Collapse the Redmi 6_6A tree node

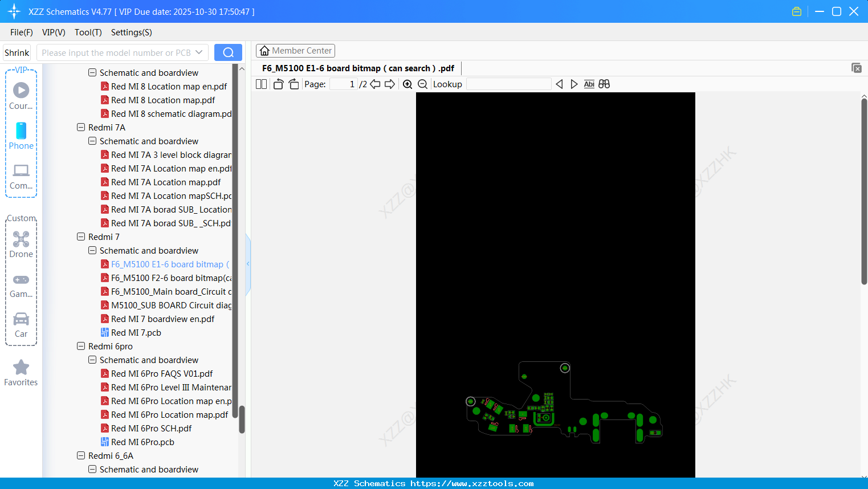(81, 455)
